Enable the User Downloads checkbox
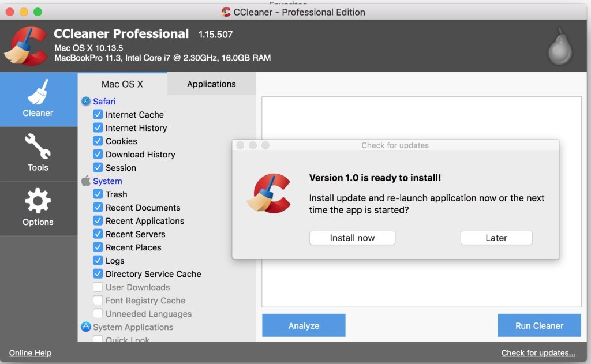The width and height of the screenshot is (591, 364). click(98, 287)
